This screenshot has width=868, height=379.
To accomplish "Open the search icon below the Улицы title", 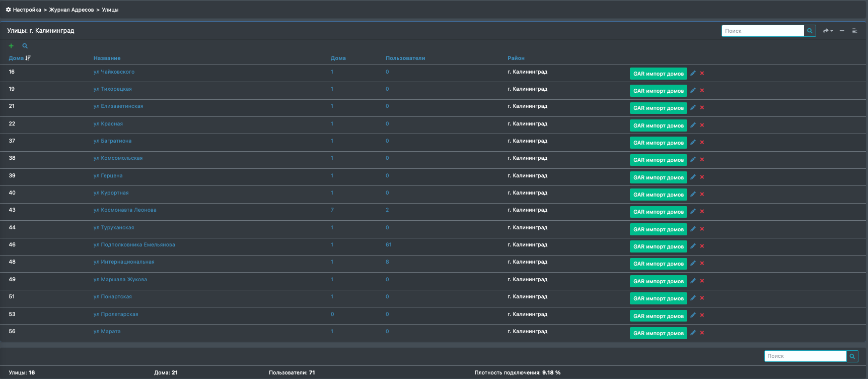I will point(25,46).
